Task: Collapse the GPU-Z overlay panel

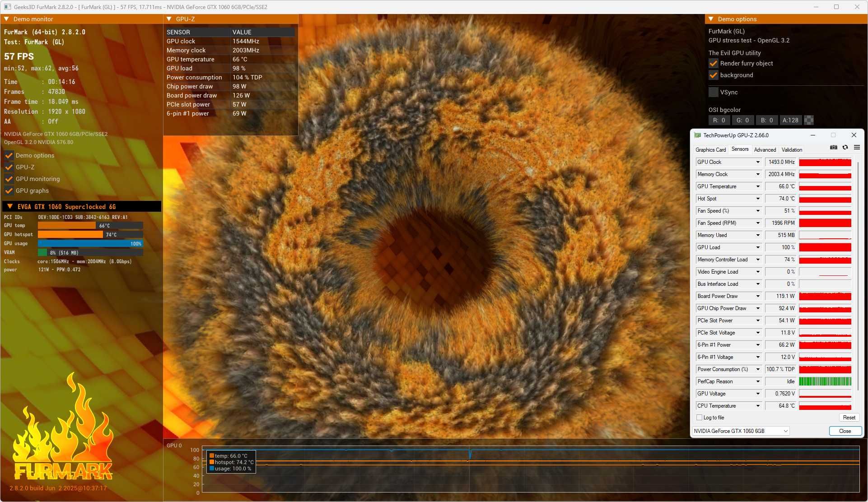Action: [x=169, y=19]
